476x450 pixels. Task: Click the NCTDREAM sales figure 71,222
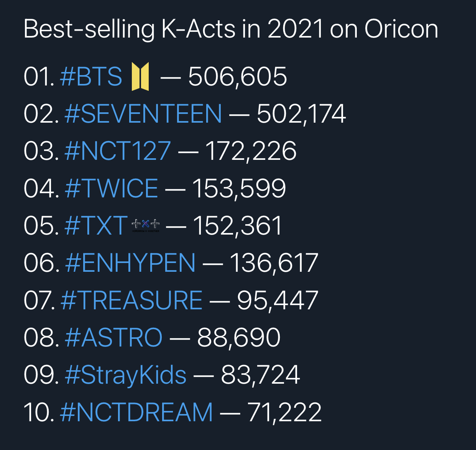(x=284, y=412)
